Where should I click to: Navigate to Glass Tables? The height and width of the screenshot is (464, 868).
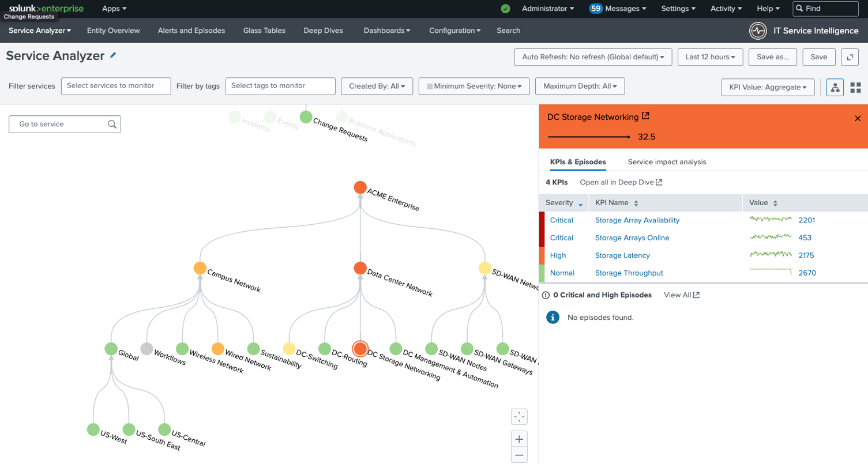click(x=264, y=31)
